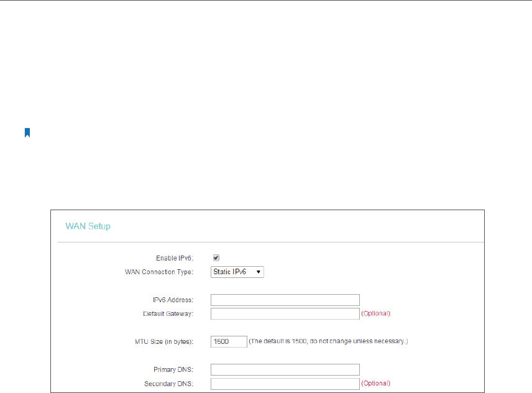This screenshot has height=393, width=532.
Task: Click the Primary DNS input box
Action: 285,369
